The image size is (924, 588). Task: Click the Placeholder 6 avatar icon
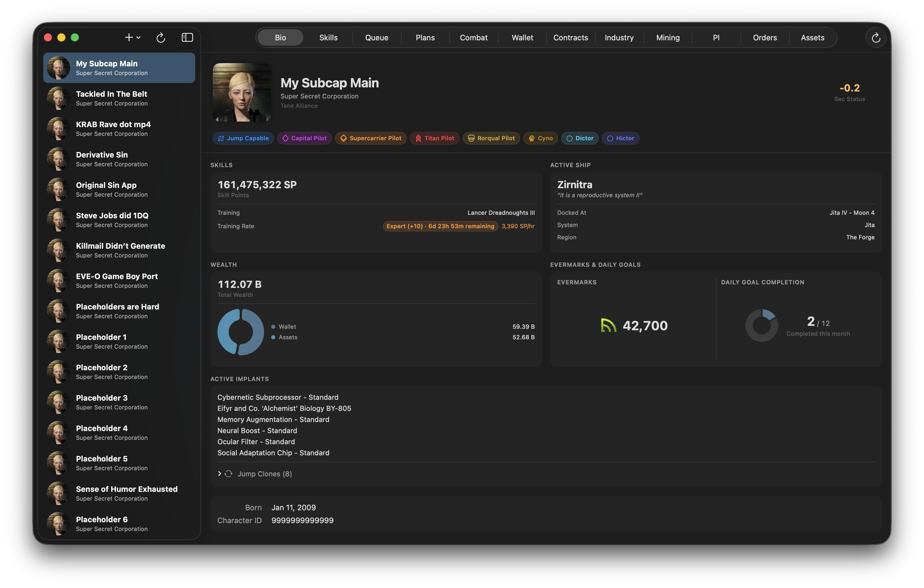(58, 523)
